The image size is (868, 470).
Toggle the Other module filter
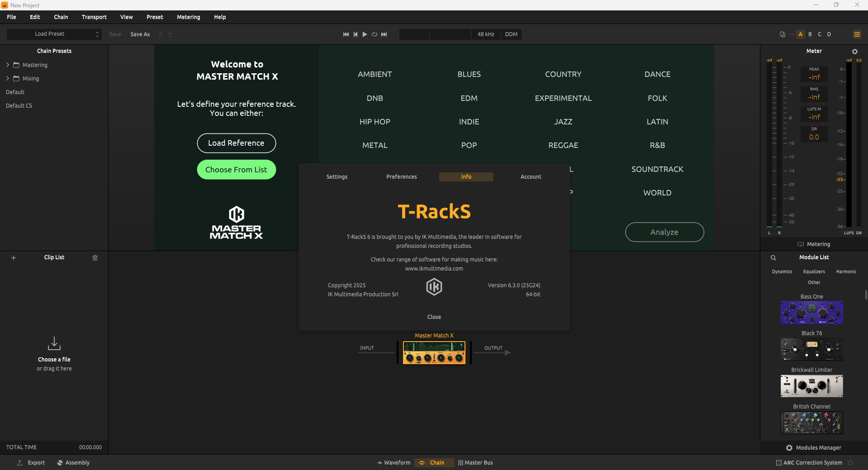pos(814,283)
